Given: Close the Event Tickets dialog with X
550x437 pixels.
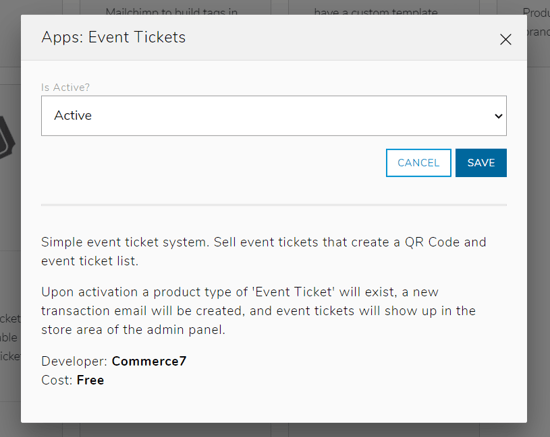Looking at the screenshot, I should click(x=505, y=39).
